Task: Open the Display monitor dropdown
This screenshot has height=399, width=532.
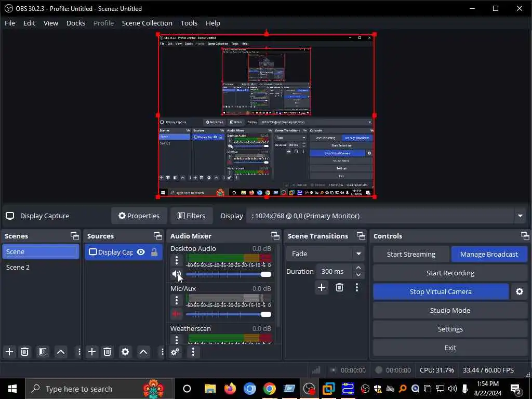Action: coord(386,216)
